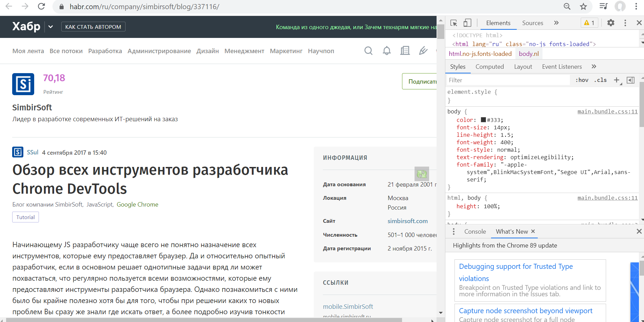Click the browser forward arrow
Screen dimensions: 644x322
[x=25, y=6]
